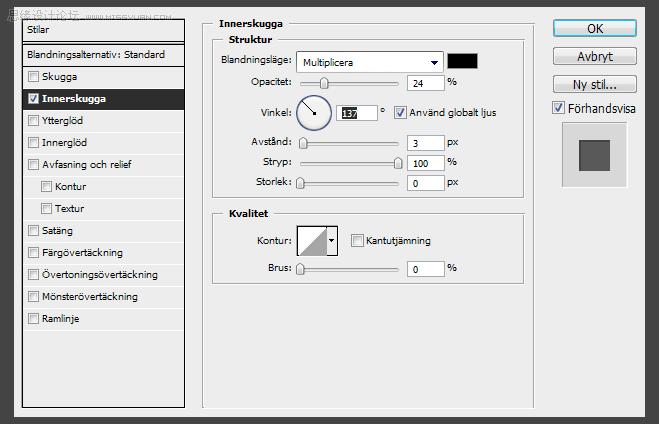
Task: Click the Stryp value field showing 100
Action: click(425, 163)
